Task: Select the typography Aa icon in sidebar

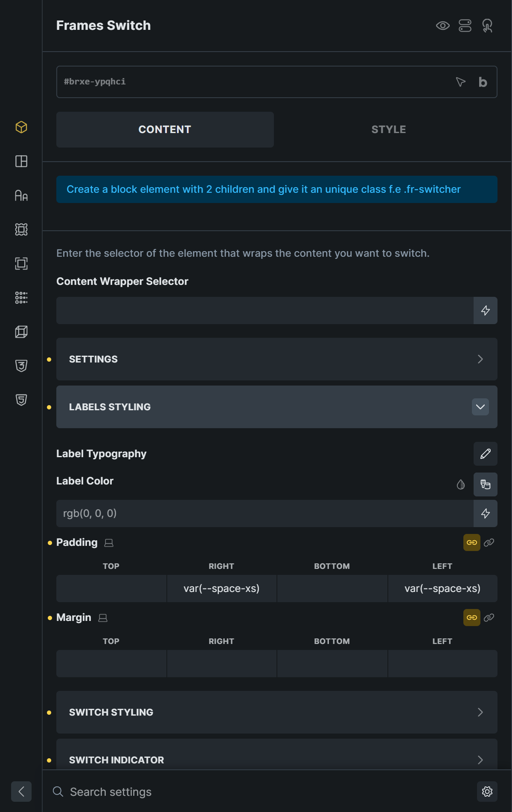Action: tap(21, 195)
